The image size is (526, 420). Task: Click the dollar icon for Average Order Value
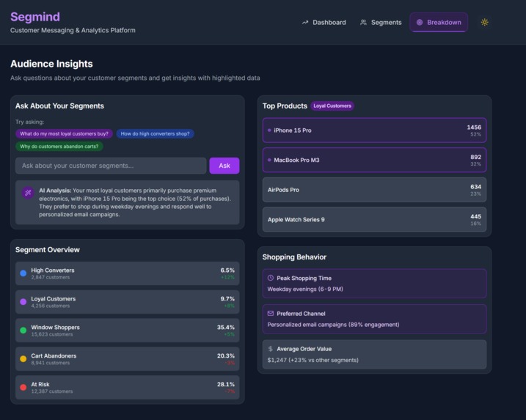[271, 349]
